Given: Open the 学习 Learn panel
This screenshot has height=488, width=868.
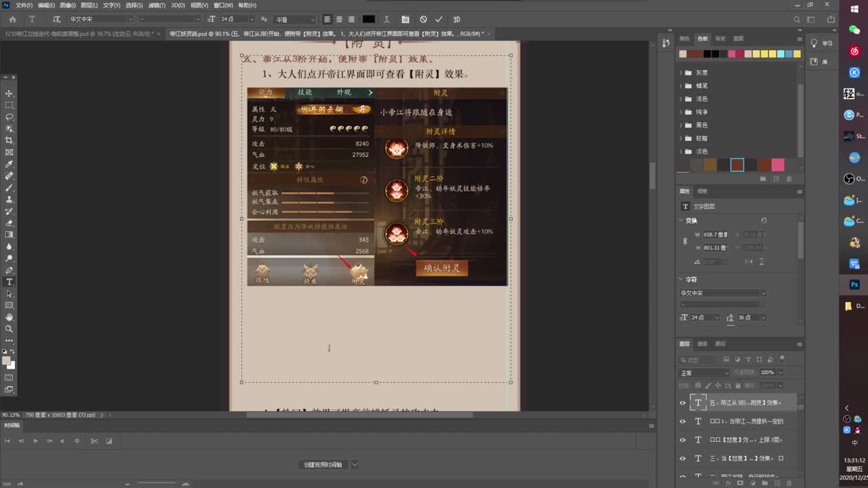Looking at the screenshot, I should [822, 43].
